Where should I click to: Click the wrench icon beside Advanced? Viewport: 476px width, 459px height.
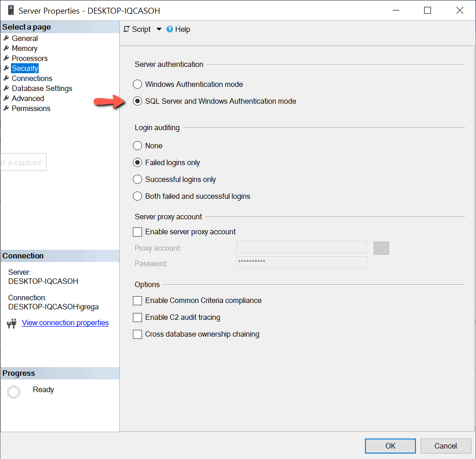coord(6,98)
